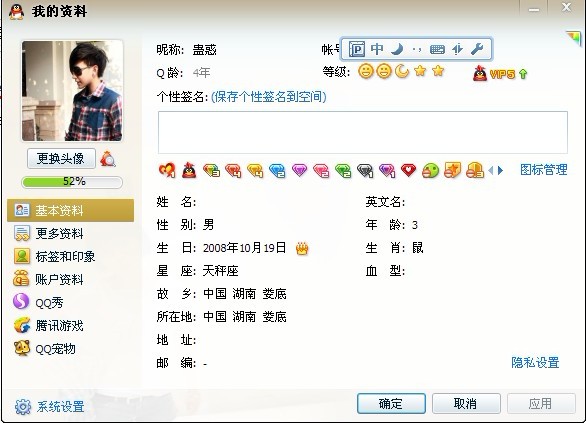Image resolution: width=586 pixels, height=423 pixels.
Task: Toggle the 中 Chinese/English mode in IME bar
Action: pos(377,49)
